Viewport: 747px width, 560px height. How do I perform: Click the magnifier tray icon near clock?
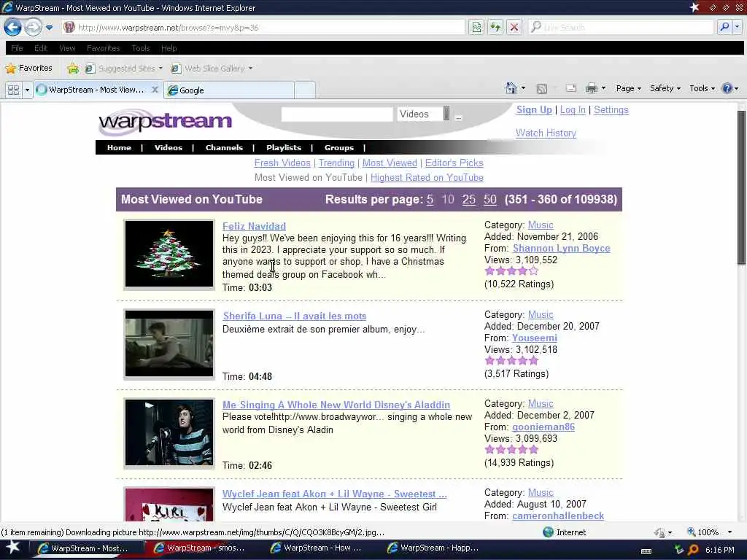(693, 550)
